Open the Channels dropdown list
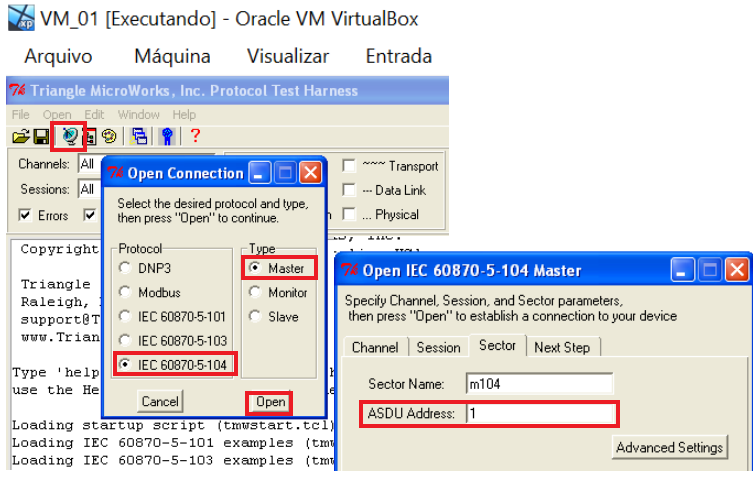The width and height of the screenshot is (753, 478). (x=88, y=164)
